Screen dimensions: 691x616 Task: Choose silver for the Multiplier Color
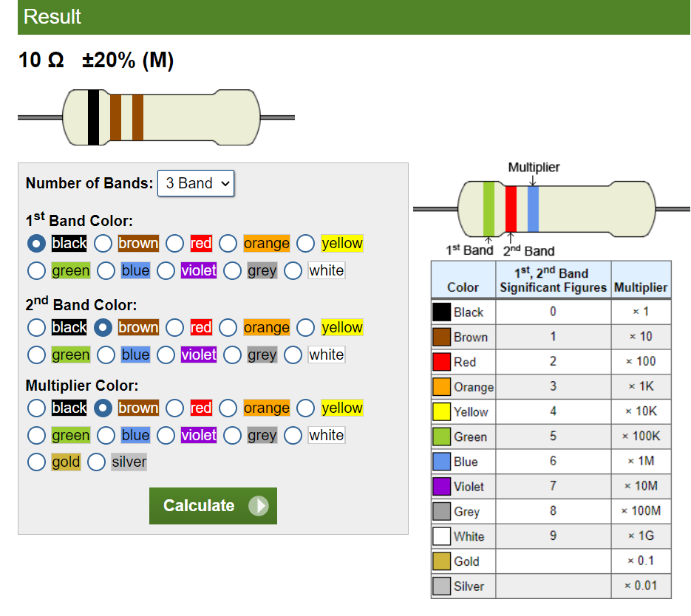click(x=96, y=462)
